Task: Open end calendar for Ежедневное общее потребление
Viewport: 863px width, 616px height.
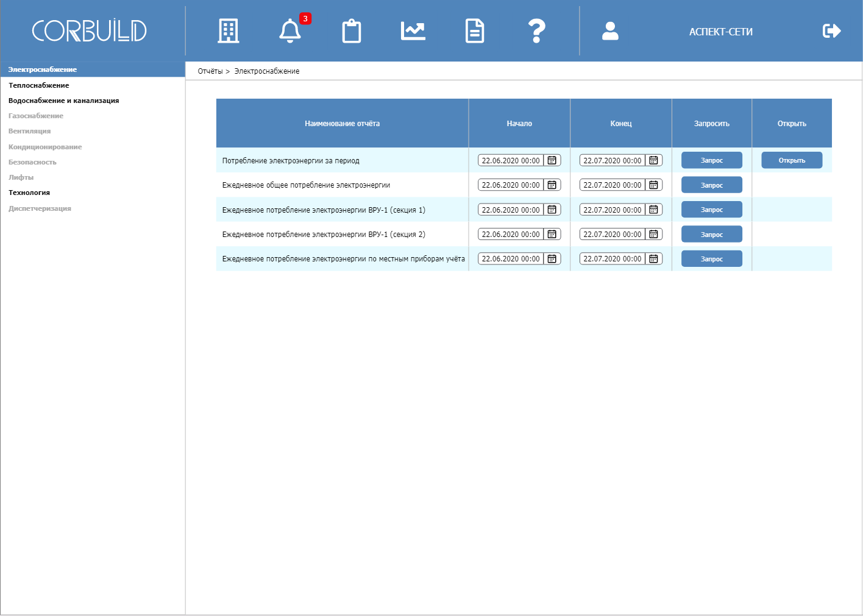Action: tap(653, 185)
